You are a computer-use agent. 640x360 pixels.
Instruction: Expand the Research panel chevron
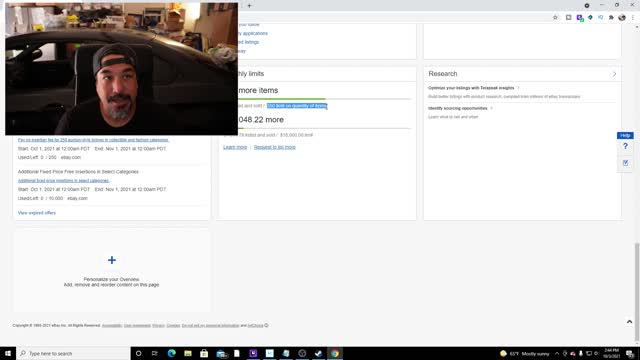[x=614, y=74]
